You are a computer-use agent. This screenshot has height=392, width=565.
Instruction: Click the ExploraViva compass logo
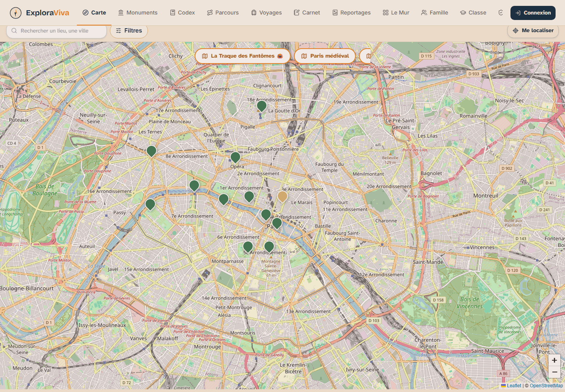[x=16, y=13]
